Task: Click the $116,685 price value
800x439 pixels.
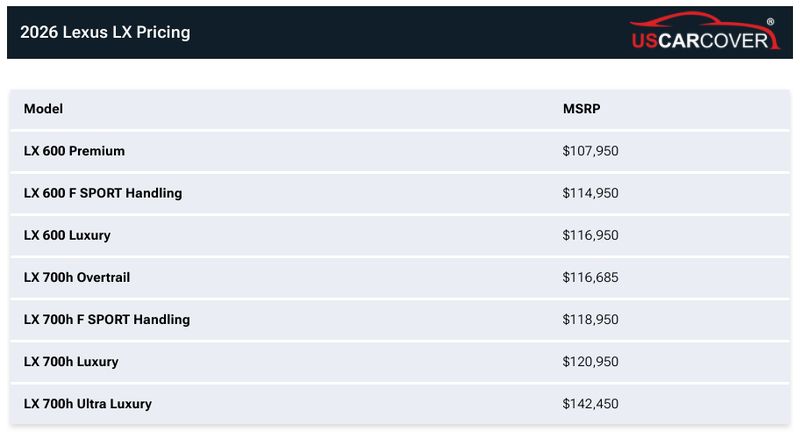Action: 591,277
